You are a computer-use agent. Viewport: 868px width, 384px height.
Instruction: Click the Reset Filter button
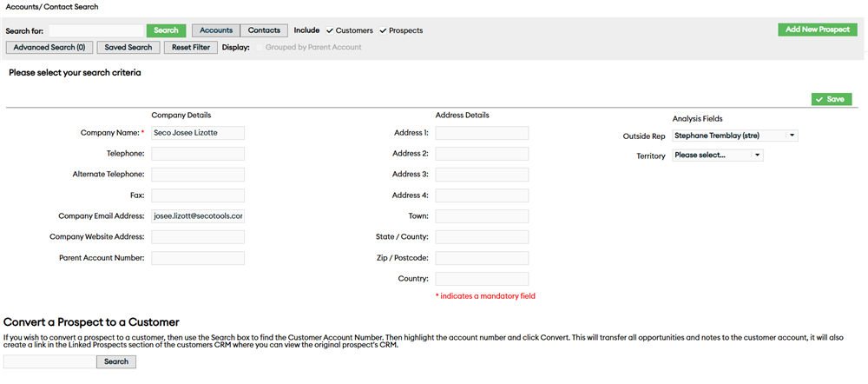click(x=190, y=47)
